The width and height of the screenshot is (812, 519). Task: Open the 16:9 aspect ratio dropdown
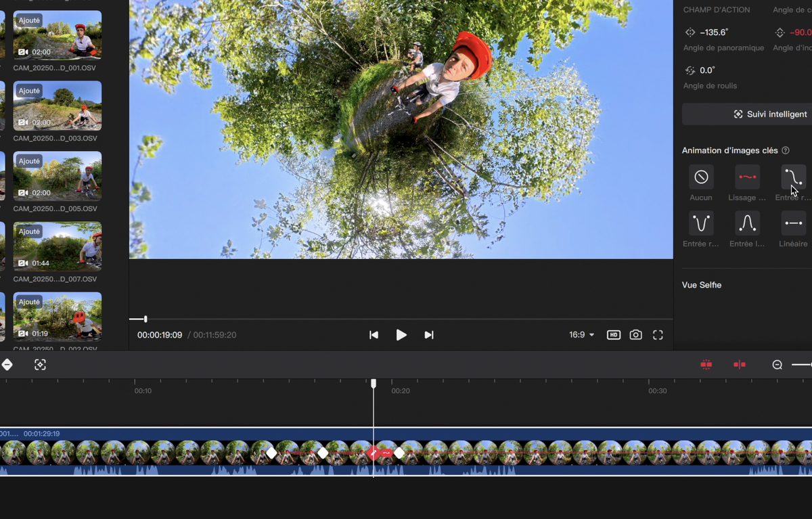pyautogui.click(x=581, y=334)
